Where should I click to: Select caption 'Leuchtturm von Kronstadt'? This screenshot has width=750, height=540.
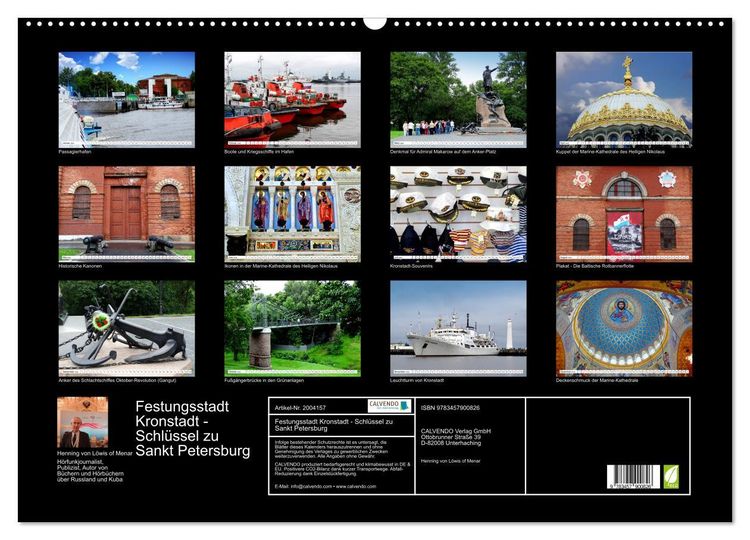[x=417, y=380]
